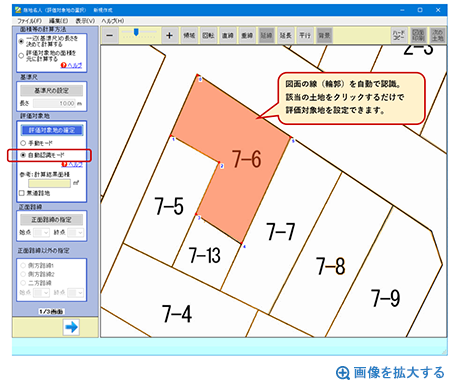The image size is (450, 386).
Task: Select the 垂線 perpendicular line tool
Action: 247,35
